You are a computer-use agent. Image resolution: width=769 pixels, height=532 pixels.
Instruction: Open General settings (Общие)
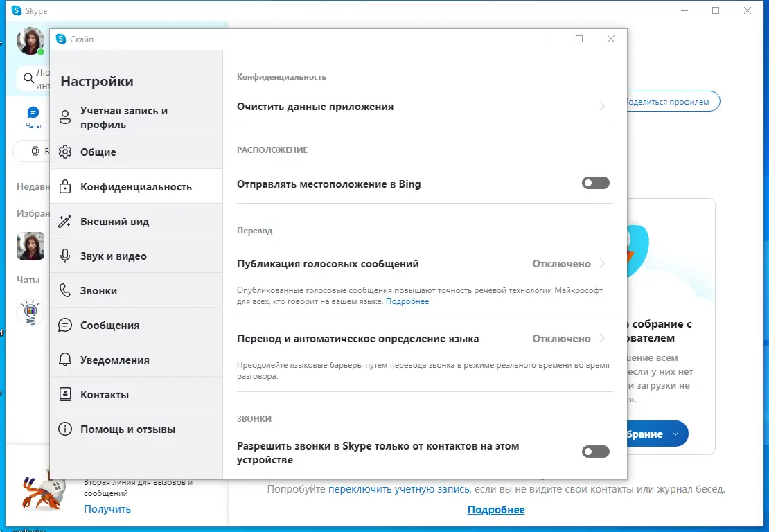(136, 152)
